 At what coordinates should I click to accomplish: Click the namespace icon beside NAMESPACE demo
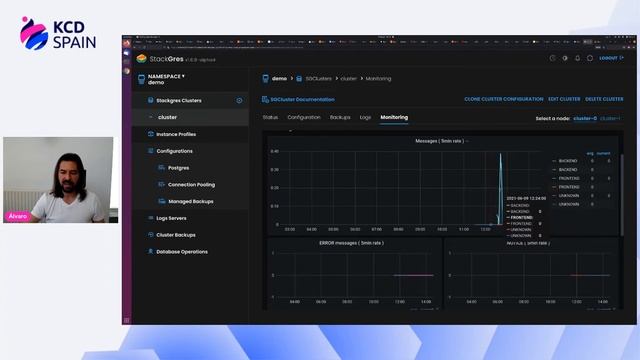(141, 79)
